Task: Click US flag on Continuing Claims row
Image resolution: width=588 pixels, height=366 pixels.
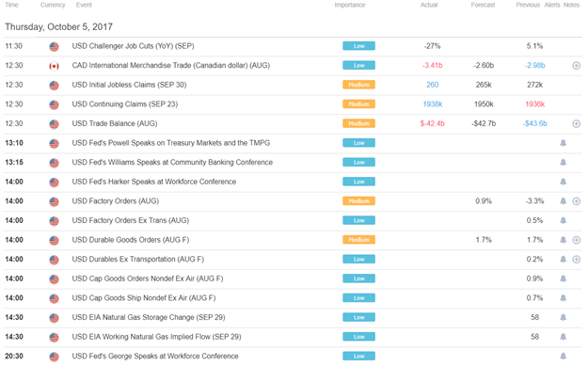Action: pyautogui.click(x=54, y=105)
